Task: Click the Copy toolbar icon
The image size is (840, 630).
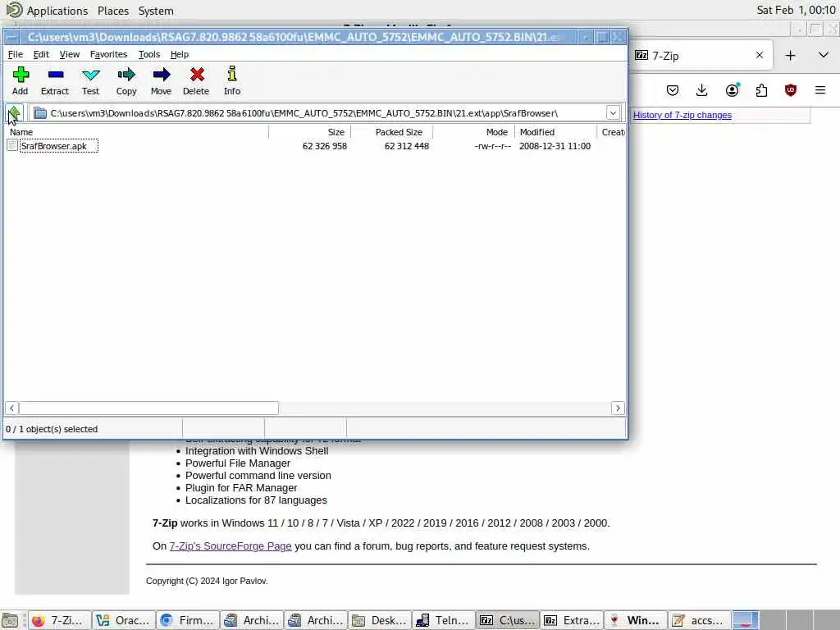Action: pos(126,75)
